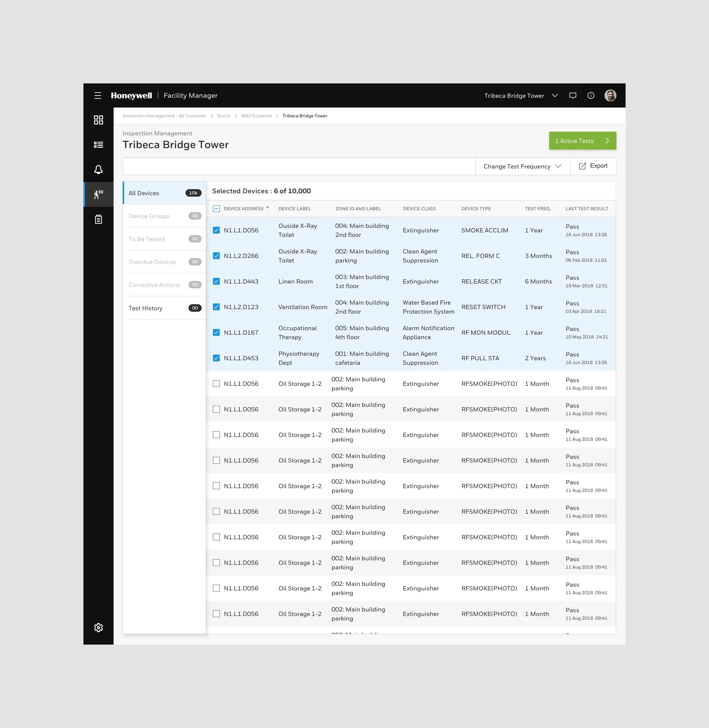This screenshot has width=709, height=728.
Task: Click the Occupational Therapy device label
Action: pos(297,332)
